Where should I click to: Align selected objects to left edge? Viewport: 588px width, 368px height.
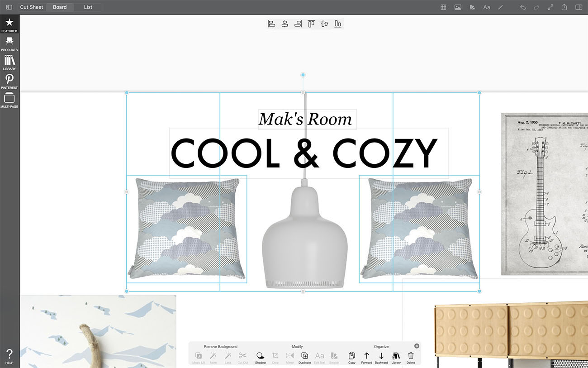(x=271, y=24)
